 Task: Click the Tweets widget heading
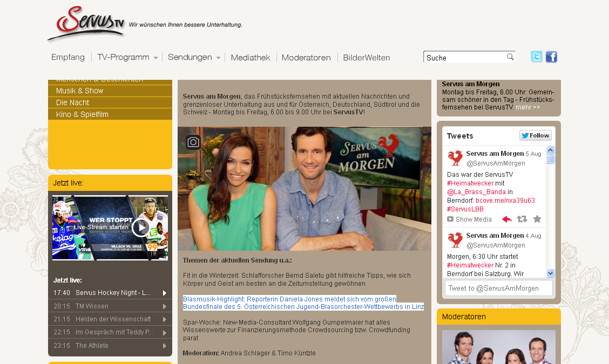pyautogui.click(x=460, y=136)
